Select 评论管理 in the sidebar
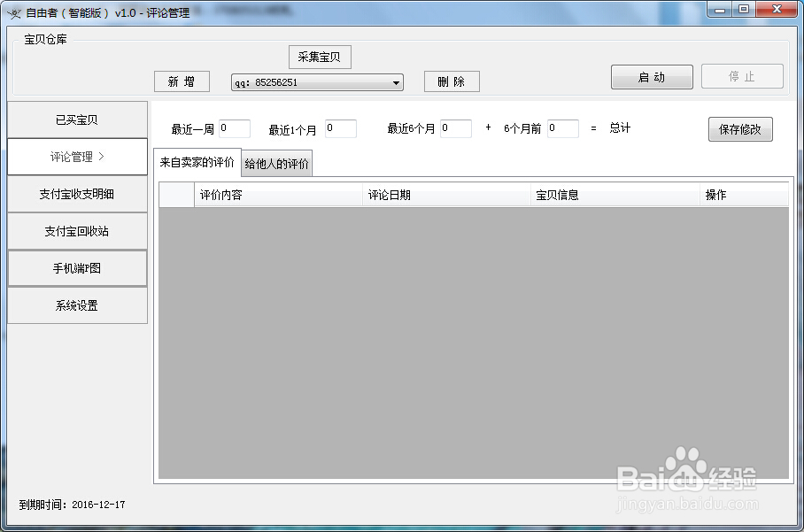The height and width of the screenshot is (532, 804). point(77,157)
